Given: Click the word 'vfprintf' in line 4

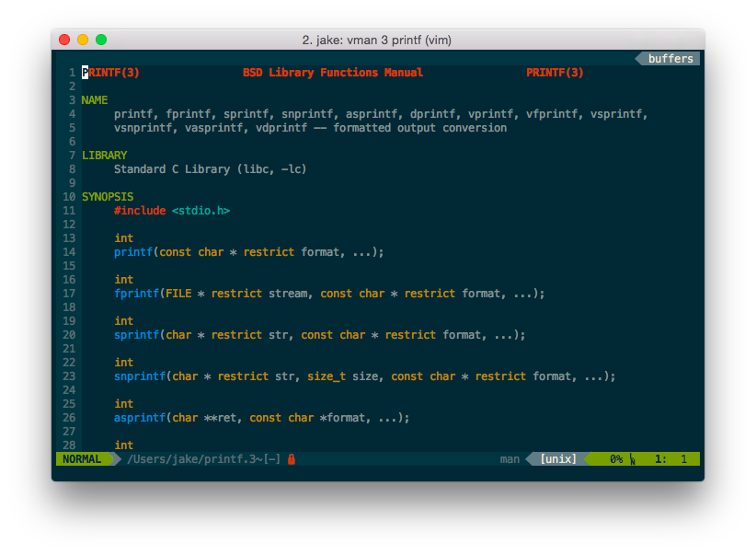Looking at the screenshot, I should pos(552,114).
